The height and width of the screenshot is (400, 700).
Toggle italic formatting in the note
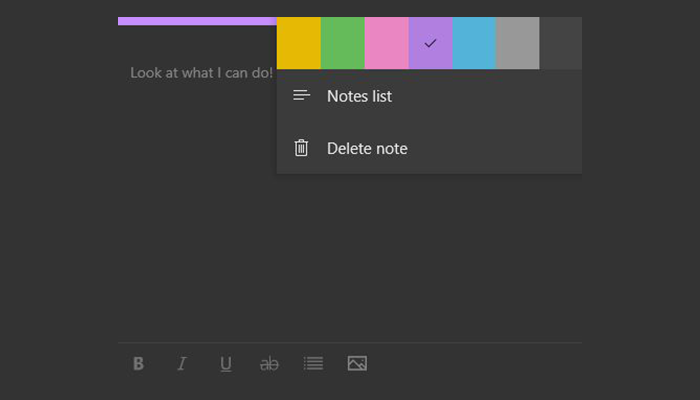click(182, 363)
